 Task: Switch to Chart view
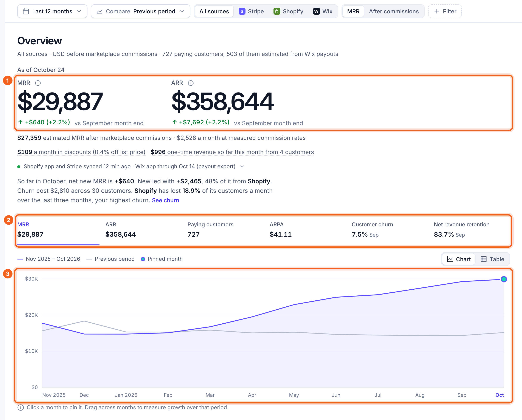click(x=458, y=259)
